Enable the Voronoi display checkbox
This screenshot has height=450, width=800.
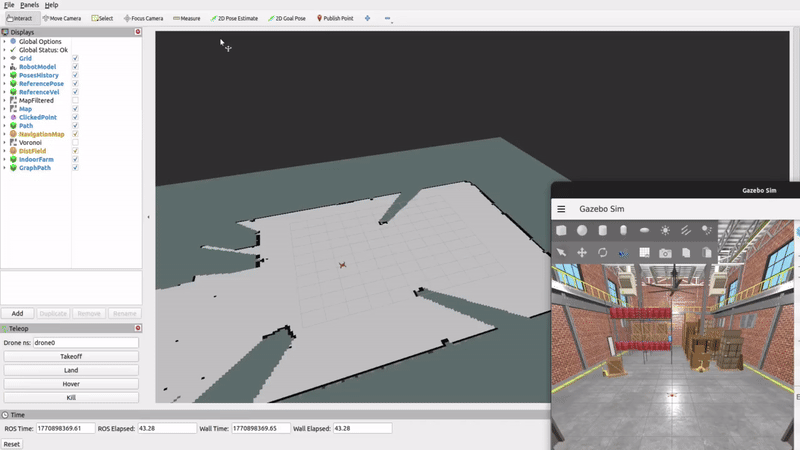(x=75, y=143)
